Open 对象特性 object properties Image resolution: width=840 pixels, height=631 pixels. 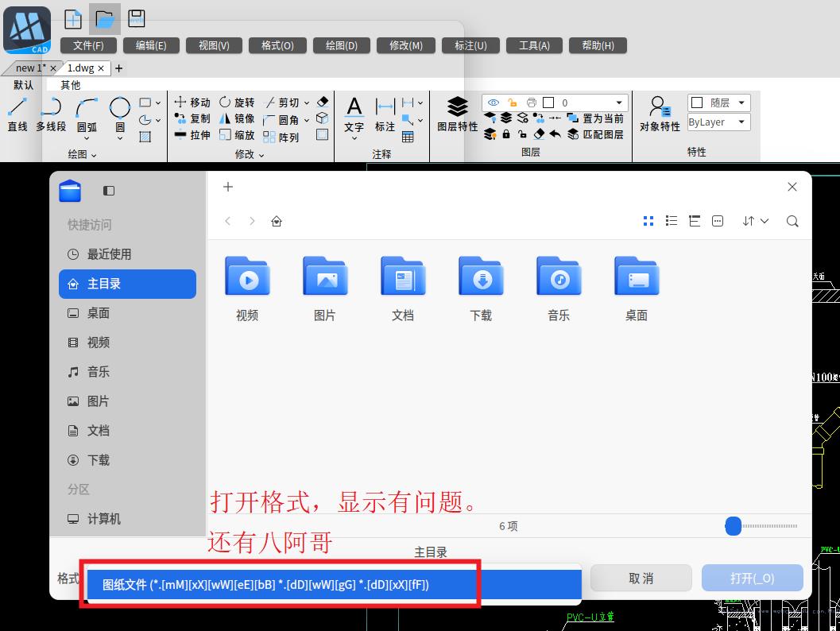click(660, 114)
